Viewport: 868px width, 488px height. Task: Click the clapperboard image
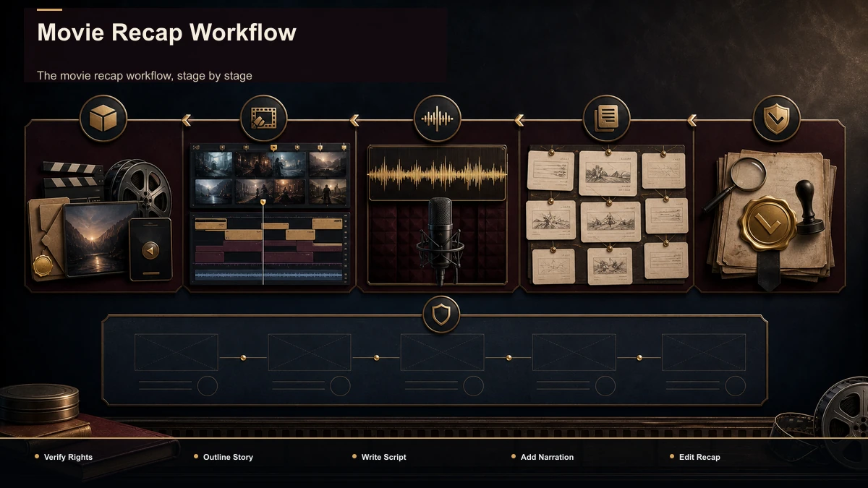[x=73, y=181]
